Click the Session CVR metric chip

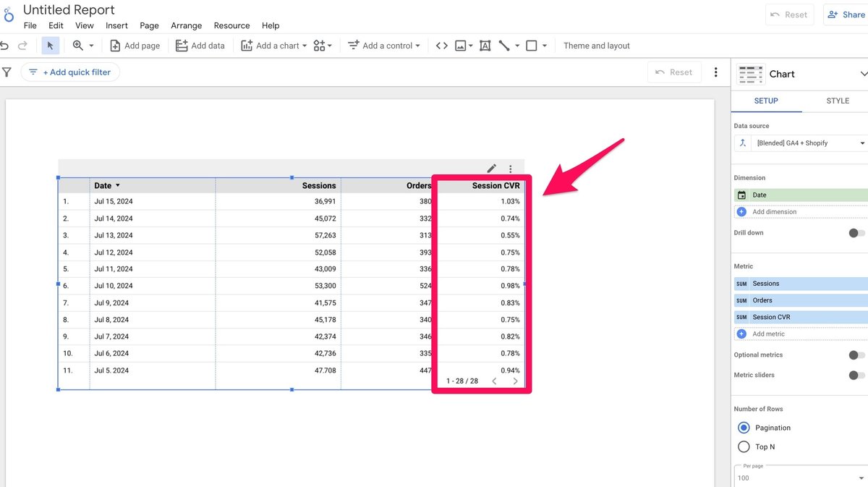pyautogui.click(x=801, y=317)
